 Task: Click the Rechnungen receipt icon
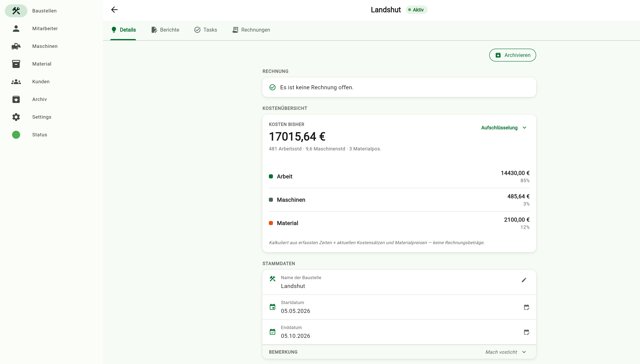click(x=235, y=30)
